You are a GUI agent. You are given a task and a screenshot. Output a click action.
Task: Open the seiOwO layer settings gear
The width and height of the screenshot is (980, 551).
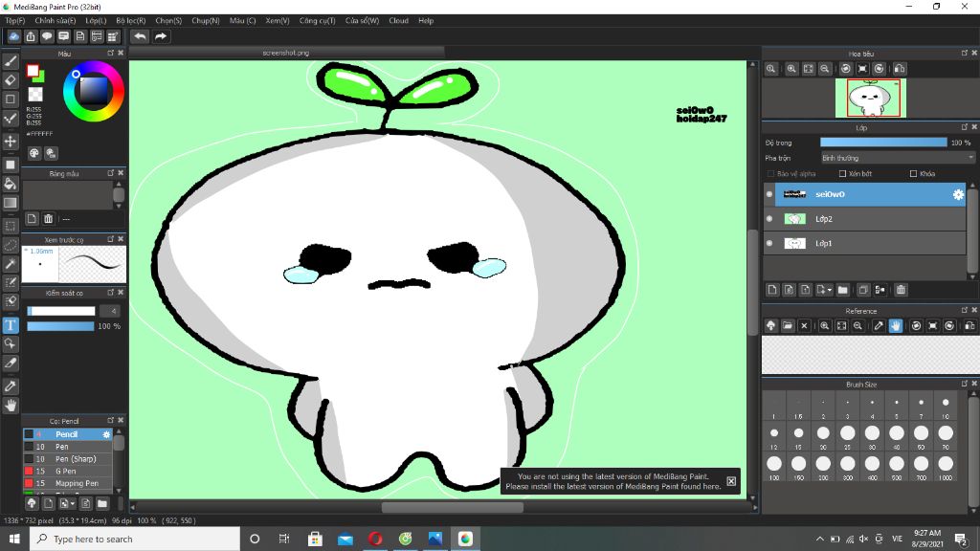(x=958, y=194)
